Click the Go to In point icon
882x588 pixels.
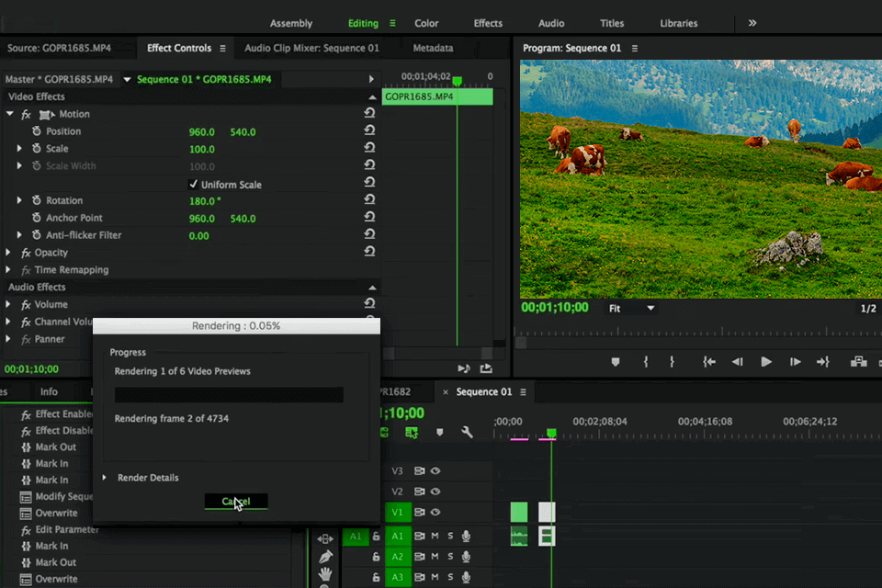tap(709, 362)
